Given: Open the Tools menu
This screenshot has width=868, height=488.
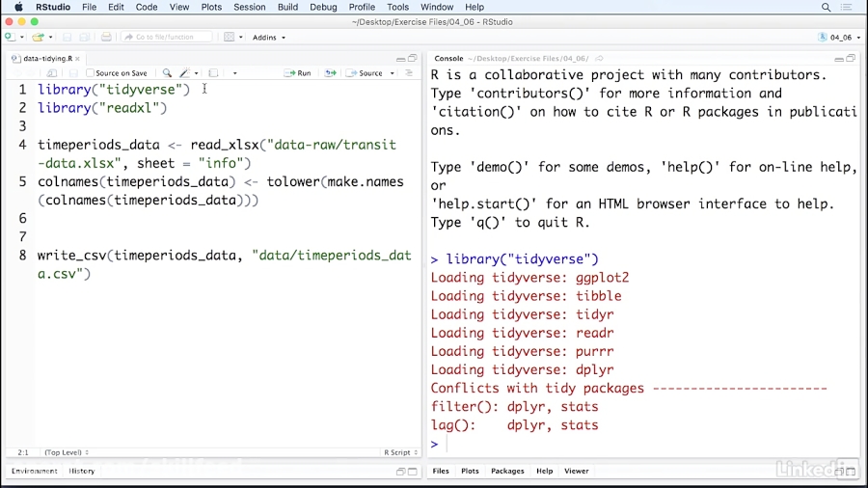Looking at the screenshot, I should coord(397,7).
